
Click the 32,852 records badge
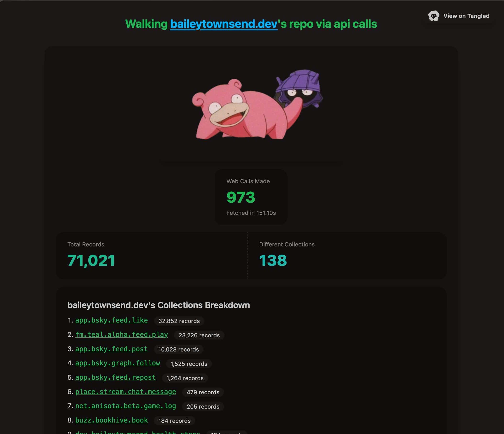click(179, 321)
